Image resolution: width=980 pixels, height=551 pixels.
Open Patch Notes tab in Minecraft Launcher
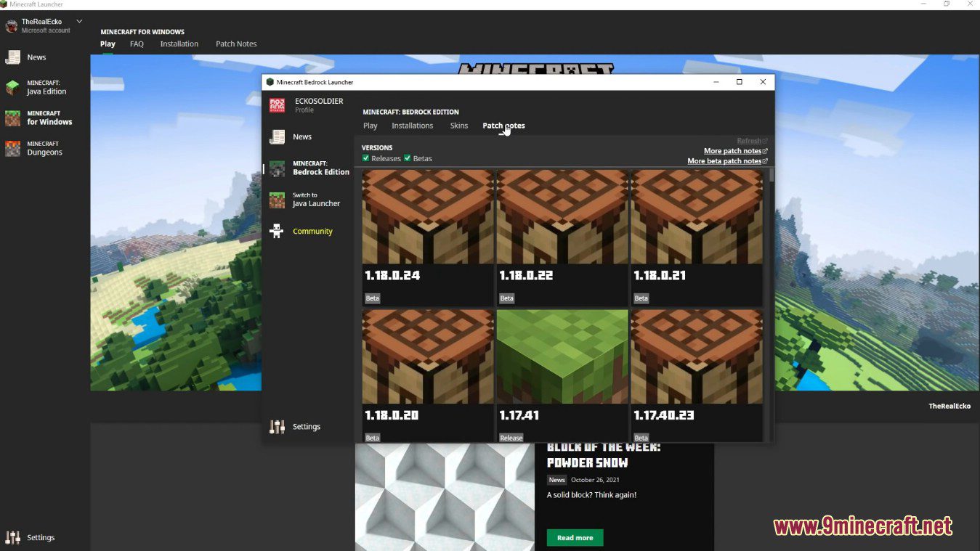click(236, 44)
